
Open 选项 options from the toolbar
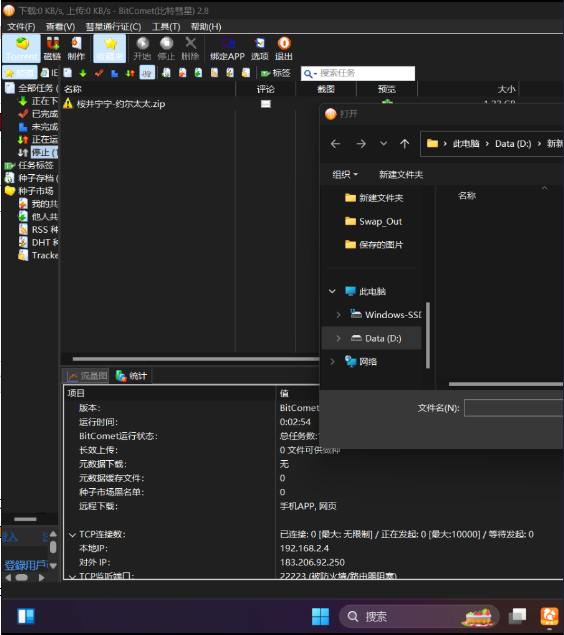click(260, 49)
